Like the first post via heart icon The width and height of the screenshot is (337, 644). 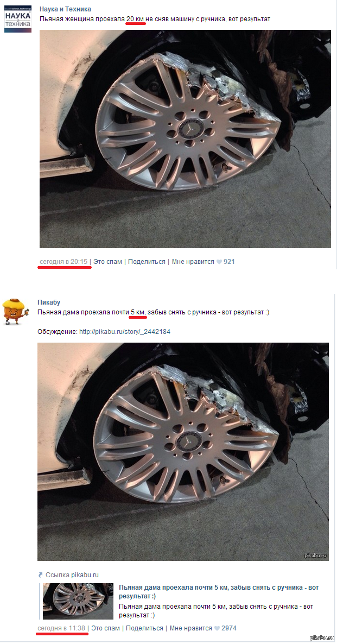tap(219, 262)
